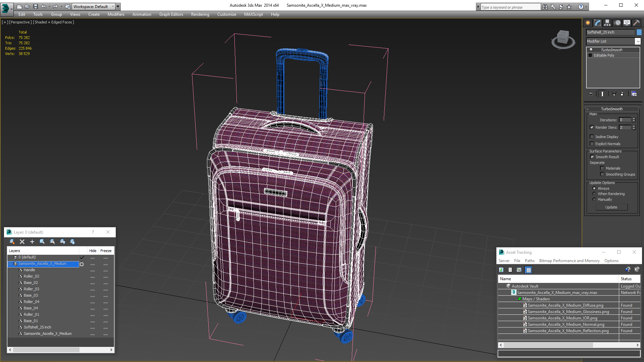The width and height of the screenshot is (644, 362).
Task: Expand the Editable Poly stack entry
Action: tap(590, 55)
